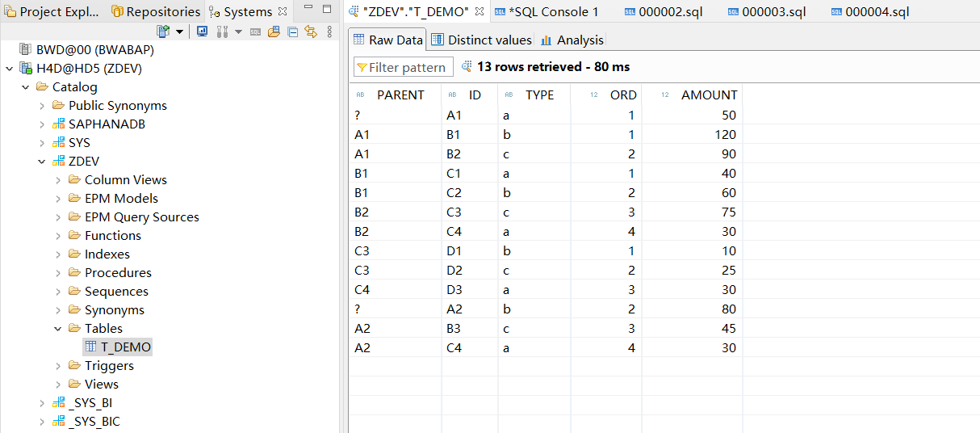Click the Link with Editor arrows icon
Screen dimensions: 980x433
310,32
